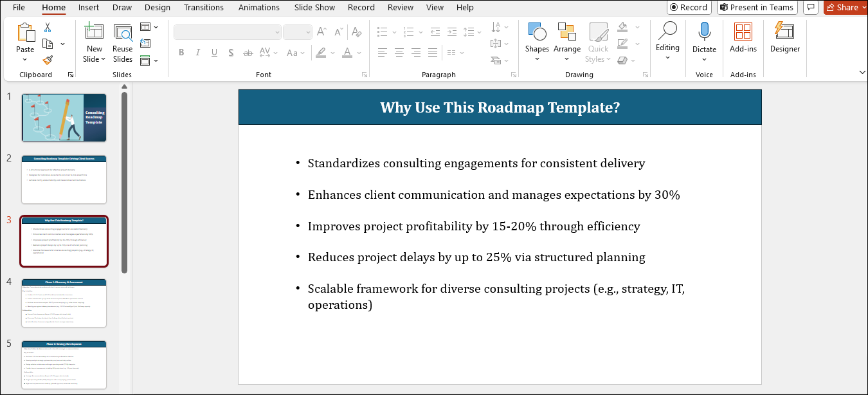Open Reuse Slides

click(122, 42)
